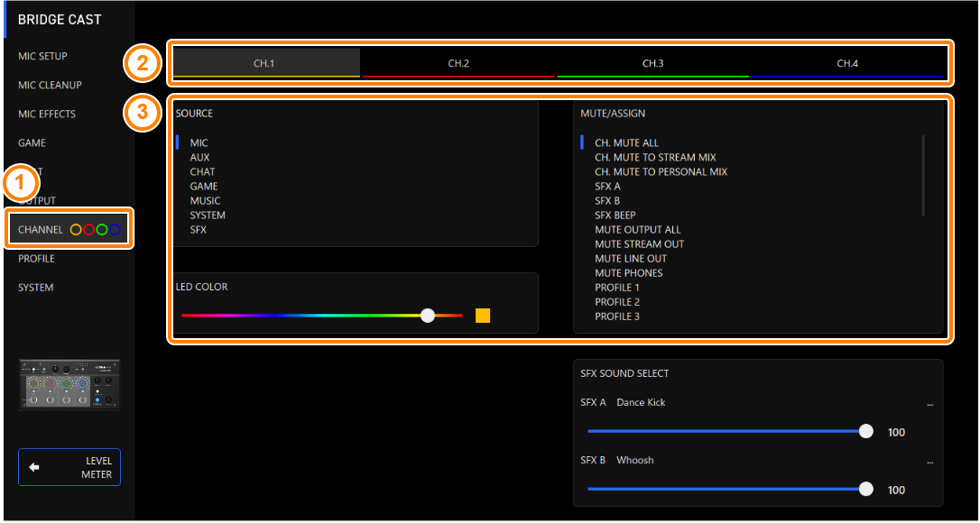Open SFX B sound picker ellipsis
Screen dimensions: 980x523
930,462
